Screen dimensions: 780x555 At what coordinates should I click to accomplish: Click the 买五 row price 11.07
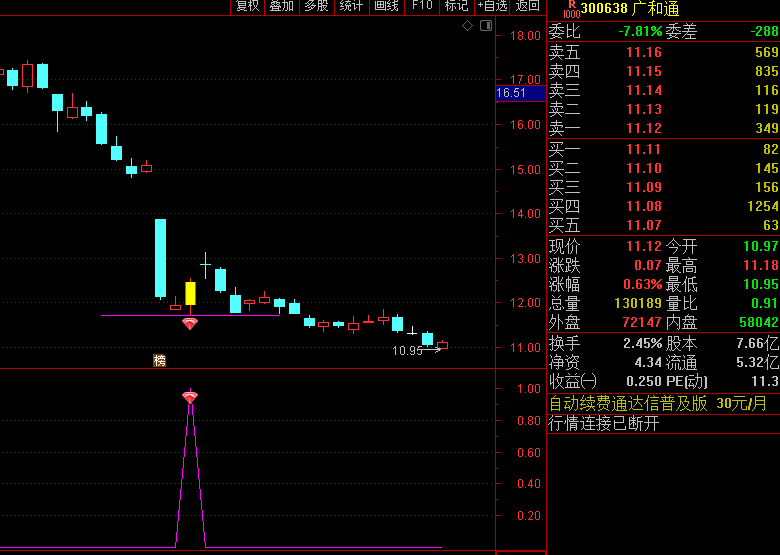coord(644,225)
